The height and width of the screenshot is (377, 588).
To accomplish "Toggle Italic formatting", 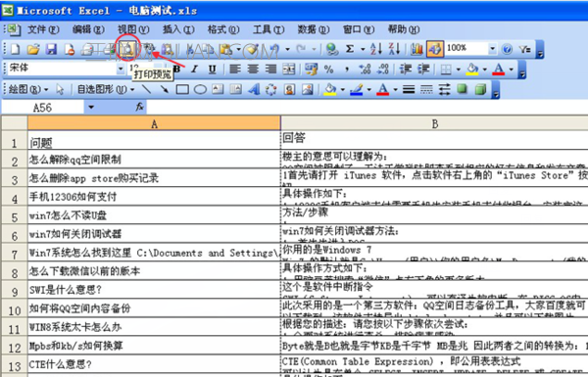I will click(x=194, y=69).
